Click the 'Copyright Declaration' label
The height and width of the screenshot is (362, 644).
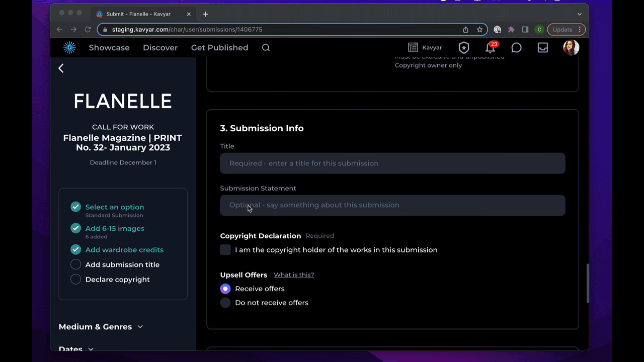pyautogui.click(x=261, y=236)
